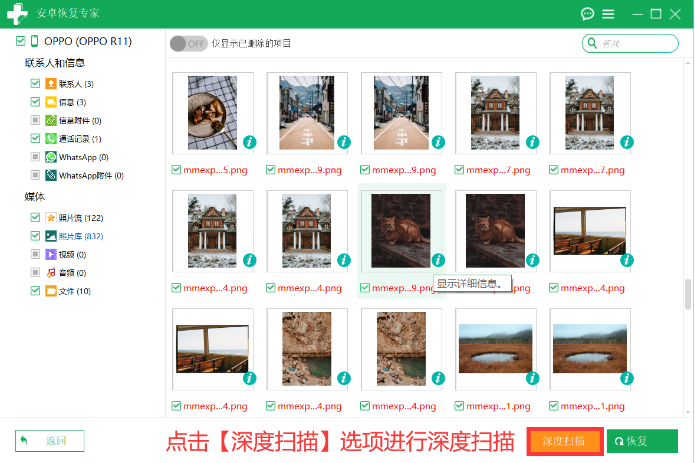Screen dimensions: 695x463
Task: Click the vertical scrollbar thumb
Action: [688, 294]
